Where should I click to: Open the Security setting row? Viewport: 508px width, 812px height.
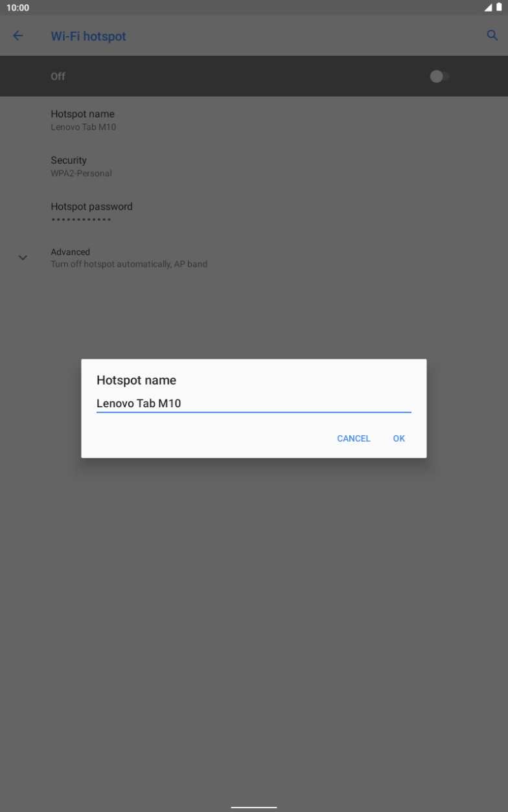click(254, 166)
